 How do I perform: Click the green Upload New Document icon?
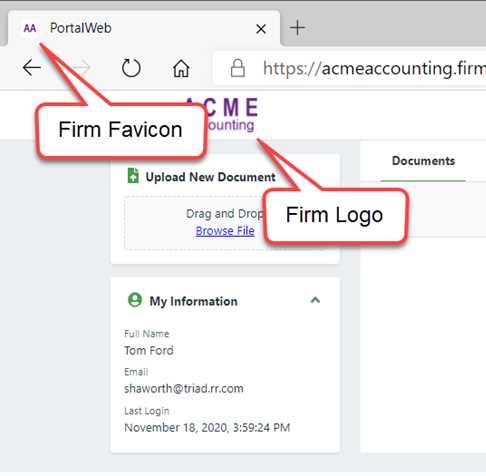tap(133, 176)
